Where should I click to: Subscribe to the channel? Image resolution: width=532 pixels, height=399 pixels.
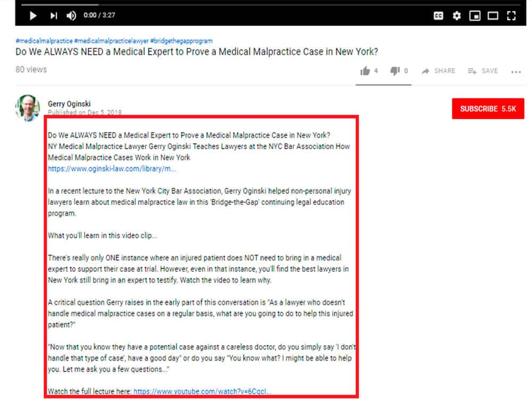[x=488, y=109]
